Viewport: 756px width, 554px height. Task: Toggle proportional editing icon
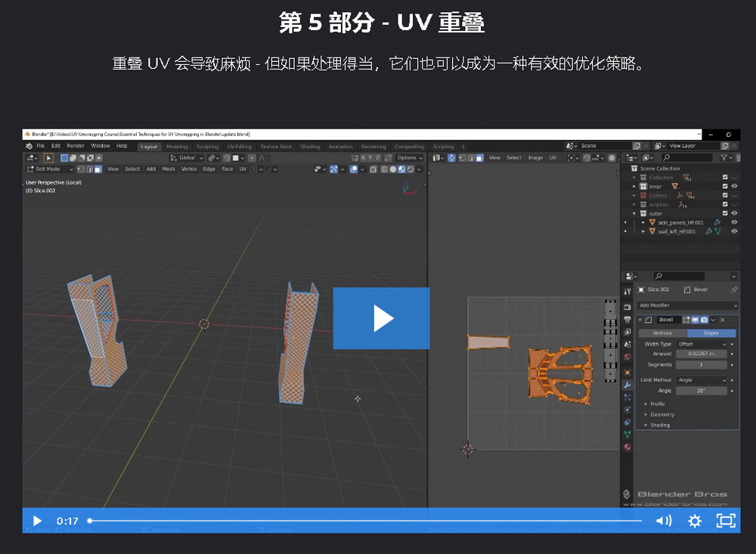(x=253, y=158)
